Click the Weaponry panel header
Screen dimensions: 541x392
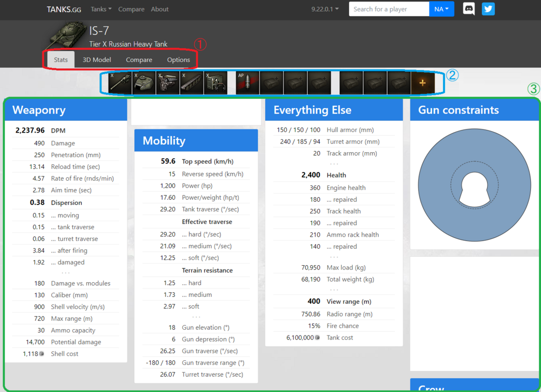pos(66,110)
